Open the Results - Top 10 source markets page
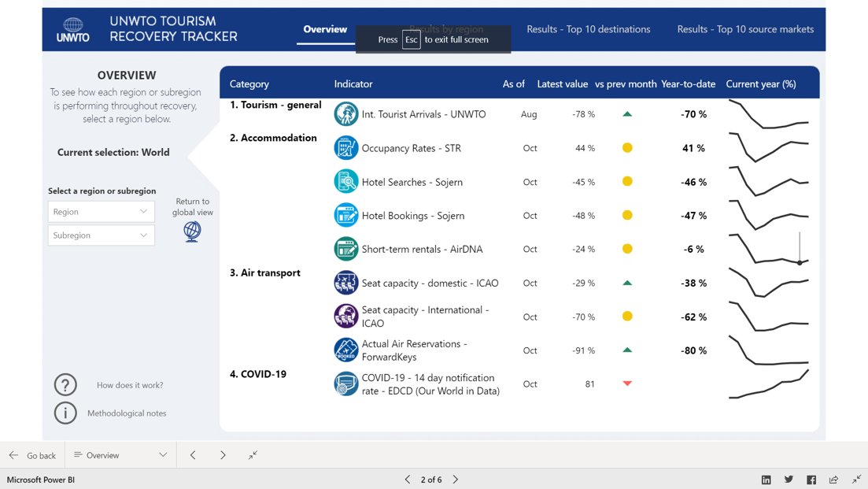The height and width of the screenshot is (489, 868). [x=744, y=28]
